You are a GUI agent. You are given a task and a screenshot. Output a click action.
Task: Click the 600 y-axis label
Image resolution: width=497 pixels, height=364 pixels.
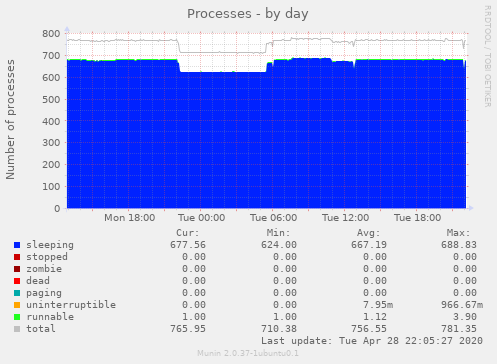[x=51, y=78]
